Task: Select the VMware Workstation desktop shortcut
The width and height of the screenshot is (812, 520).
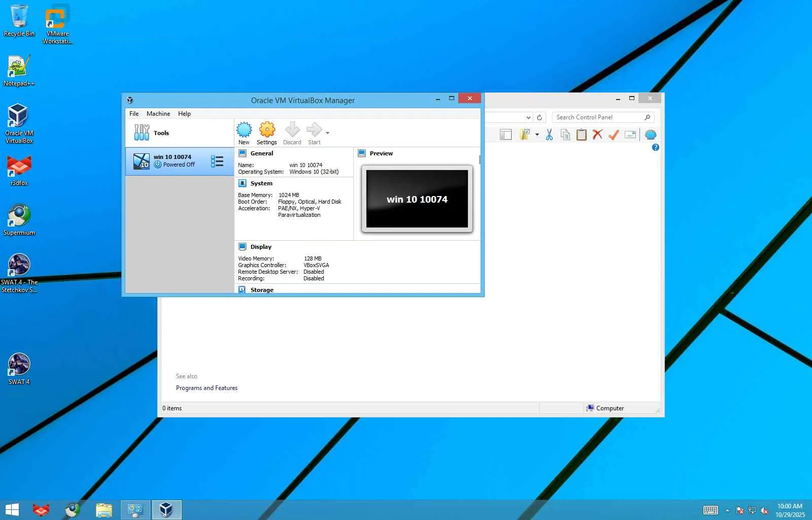Action: click(x=57, y=25)
